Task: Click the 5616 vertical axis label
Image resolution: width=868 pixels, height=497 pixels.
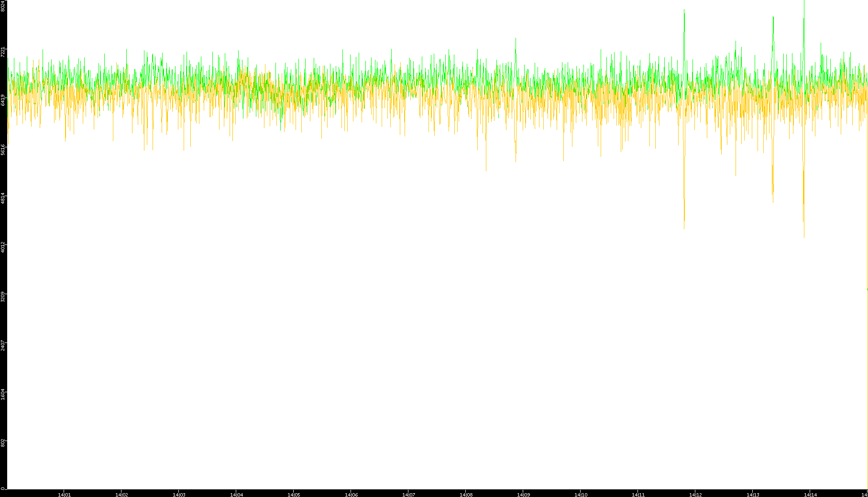Action: click(x=3, y=149)
